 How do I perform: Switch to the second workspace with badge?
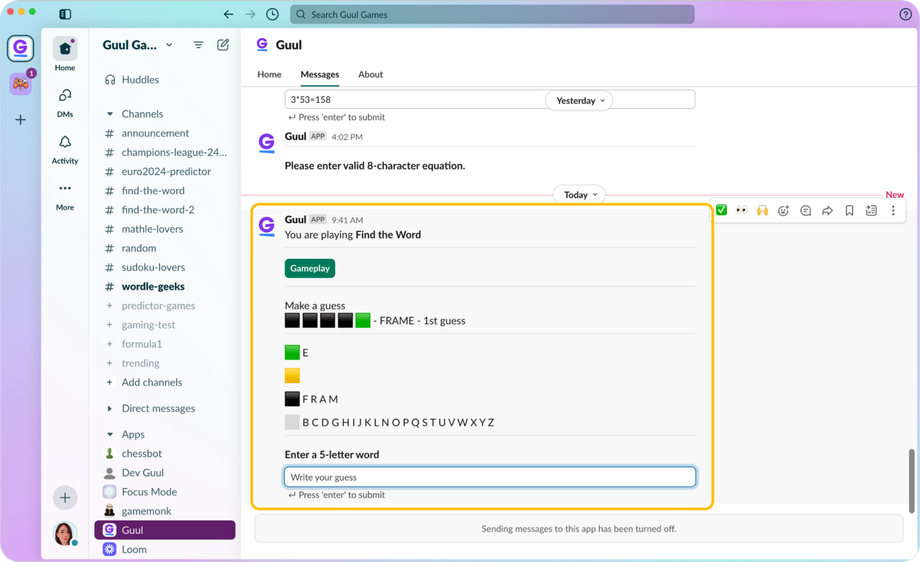21,84
